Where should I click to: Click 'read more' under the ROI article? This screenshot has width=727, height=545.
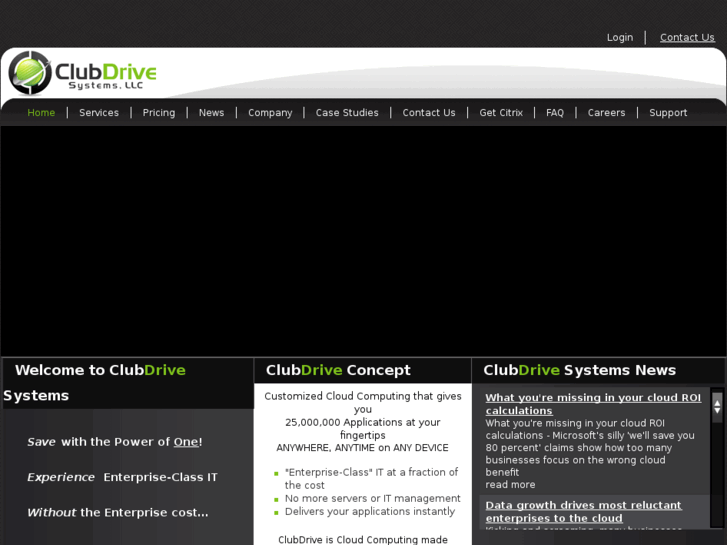(x=510, y=485)
